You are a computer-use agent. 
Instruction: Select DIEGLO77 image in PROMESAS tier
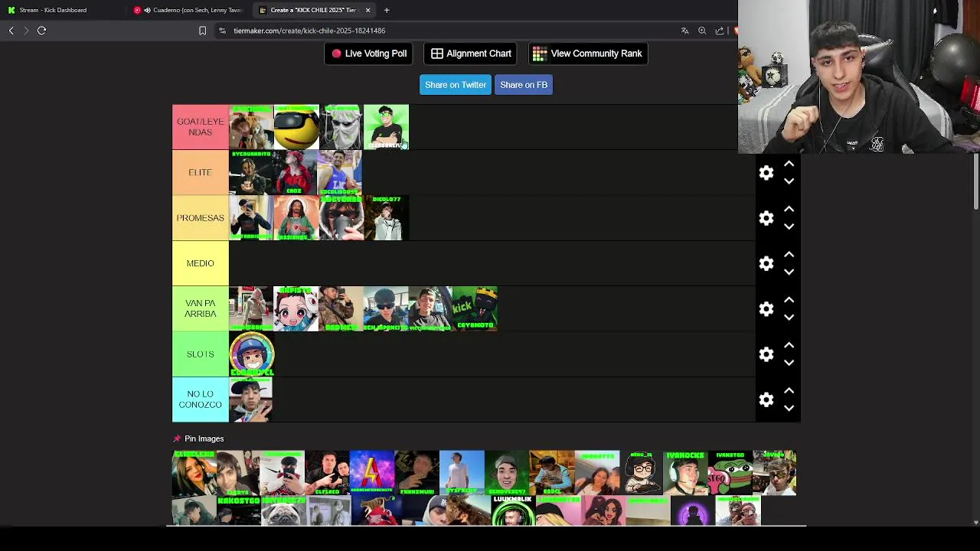(386, 218)
